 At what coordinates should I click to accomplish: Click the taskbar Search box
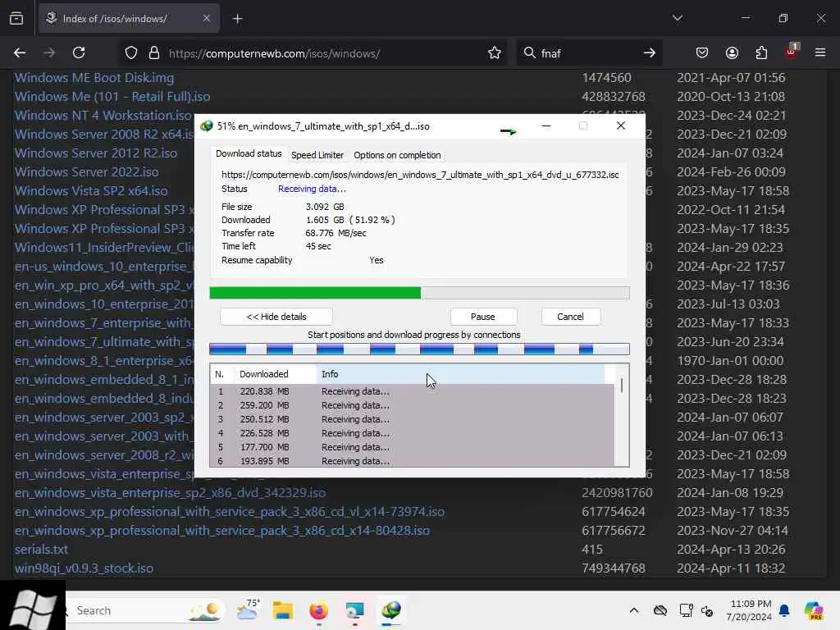[143, 610]
